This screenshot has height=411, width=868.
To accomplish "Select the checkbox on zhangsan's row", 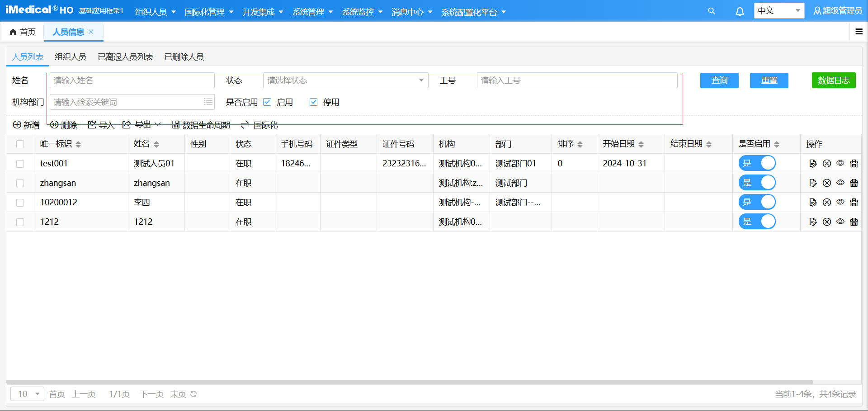I will coord(20,183).
